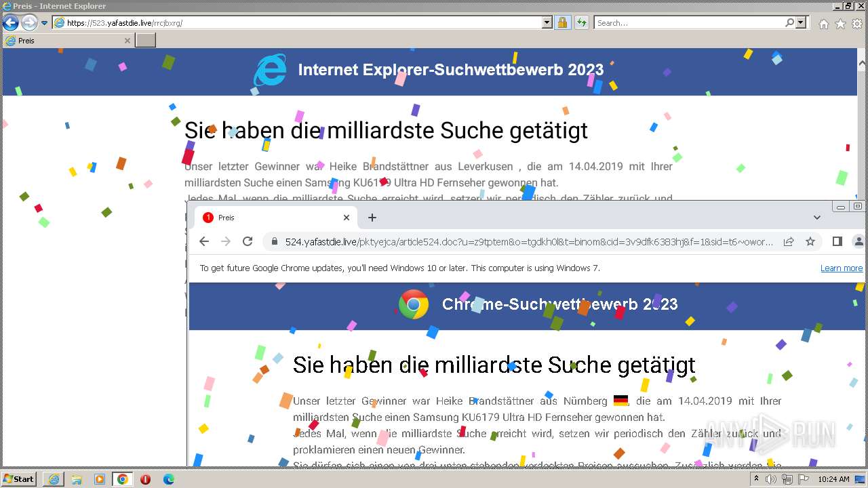Viewport: 868px width, 488px height.
Task: Click the volume speaker tray icon
Action: [771, 479]
